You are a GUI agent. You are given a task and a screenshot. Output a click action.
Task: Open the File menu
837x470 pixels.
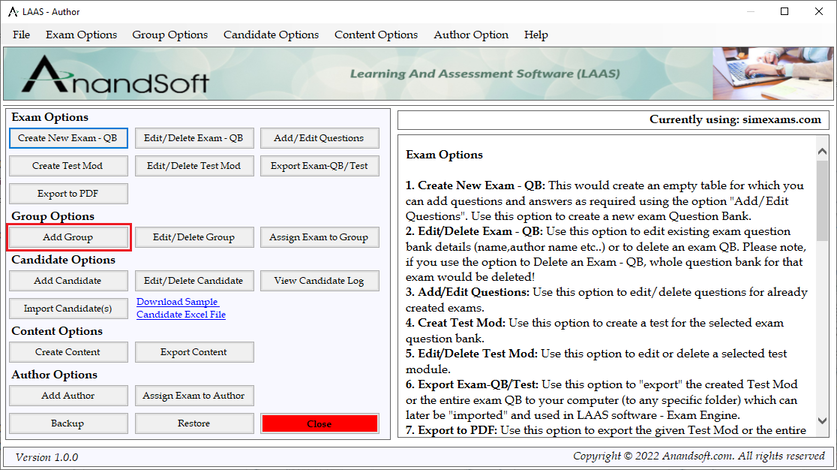point(21,35)
